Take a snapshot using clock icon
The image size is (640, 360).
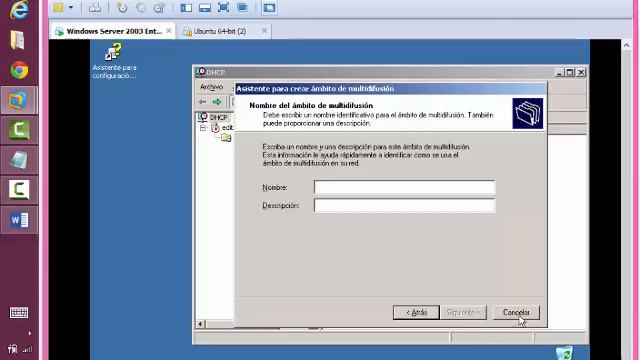pyautogui.click(x=122, y=7)
